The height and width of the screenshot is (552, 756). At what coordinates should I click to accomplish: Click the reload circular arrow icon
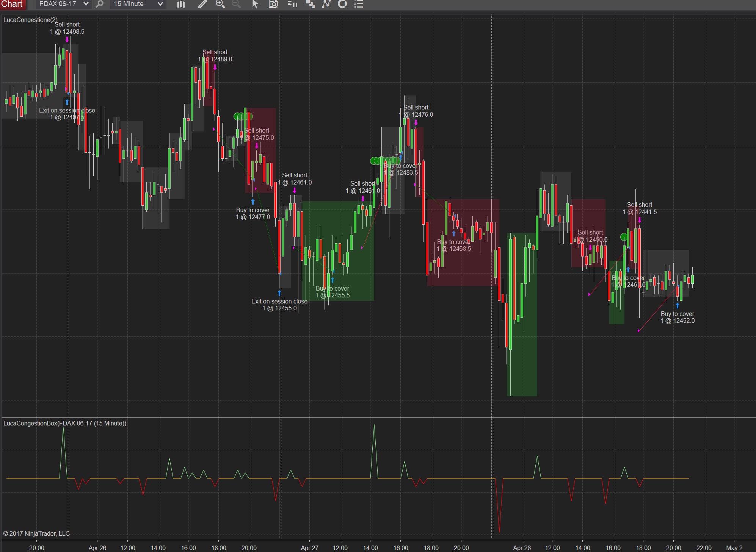[342, 4]
